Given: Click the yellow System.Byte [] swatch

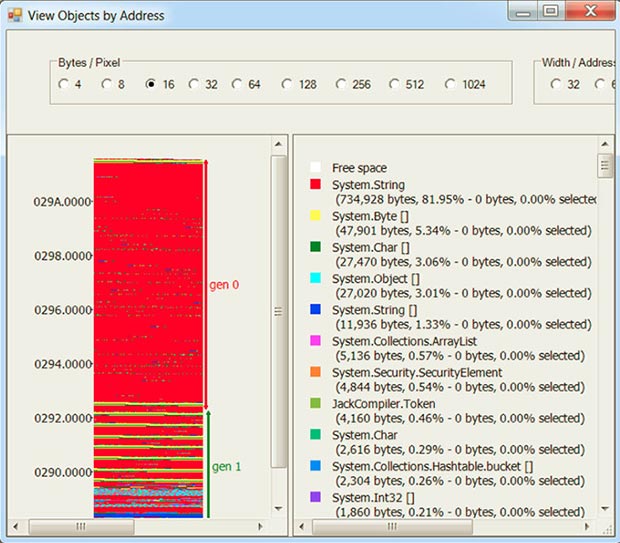Looking at the screenshot, I should click(315, 215).
